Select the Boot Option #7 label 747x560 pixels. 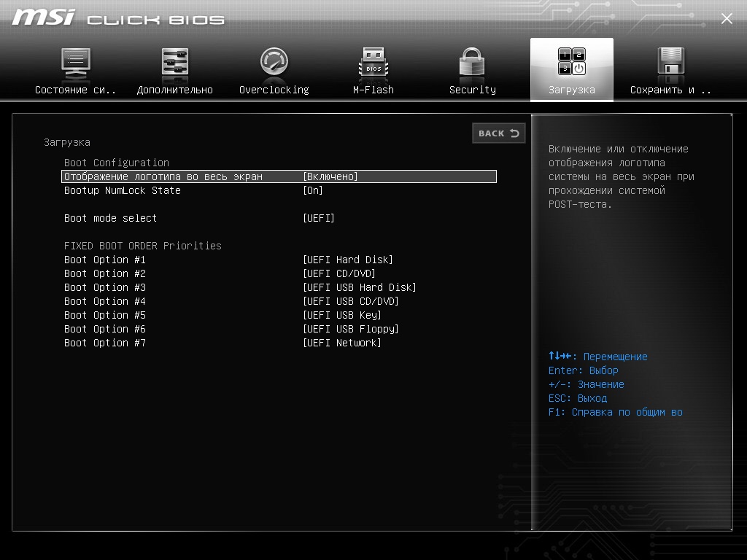[x=105, y=343]
